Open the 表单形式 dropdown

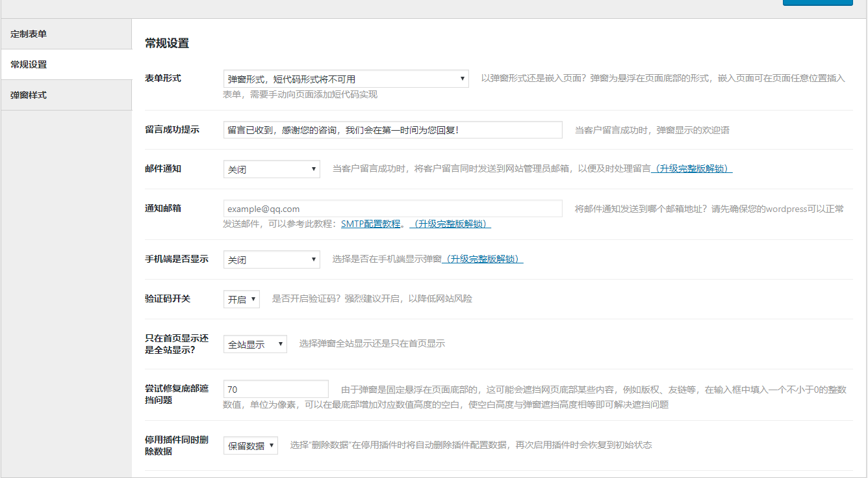[x=346, y=79]
